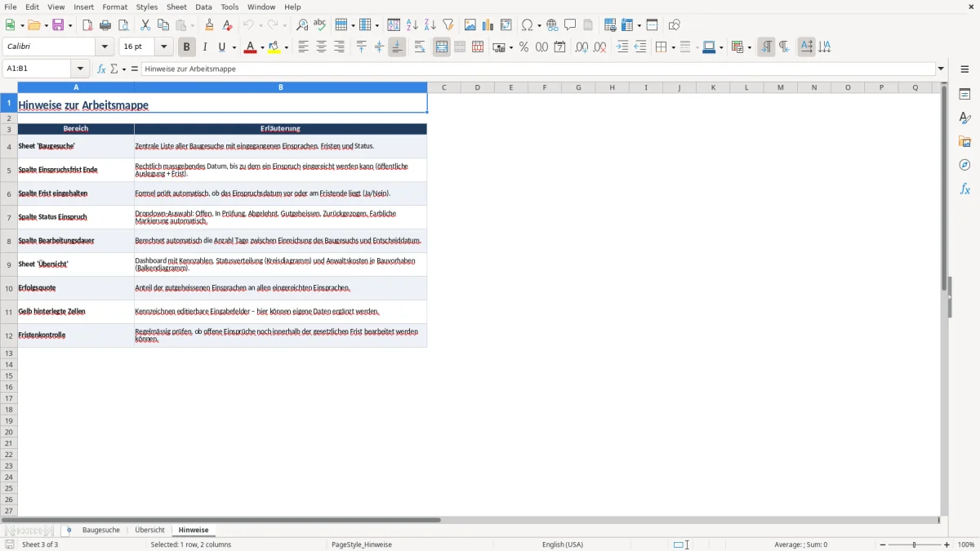Click the Copy icon

[163, 25]
